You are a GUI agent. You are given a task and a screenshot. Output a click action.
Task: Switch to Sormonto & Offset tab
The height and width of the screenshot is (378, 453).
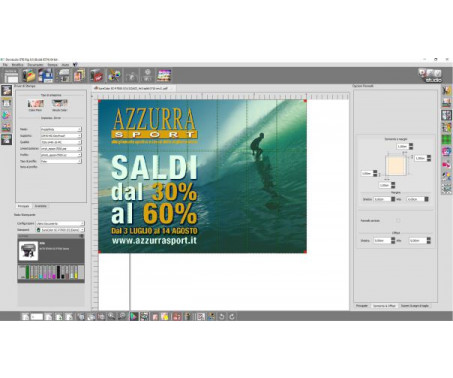[x=384, y=305]
